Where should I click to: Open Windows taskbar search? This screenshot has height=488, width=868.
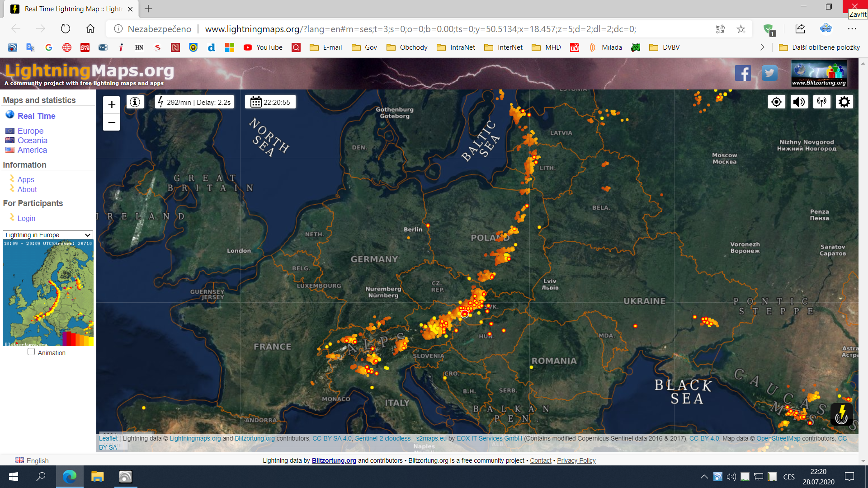pos(41,477)
